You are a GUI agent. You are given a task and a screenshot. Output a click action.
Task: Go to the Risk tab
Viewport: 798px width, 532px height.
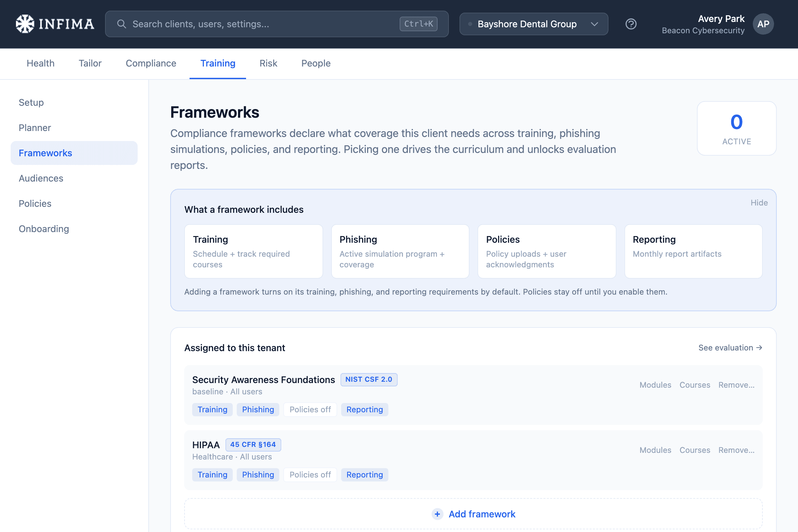[x=268, y=63]
